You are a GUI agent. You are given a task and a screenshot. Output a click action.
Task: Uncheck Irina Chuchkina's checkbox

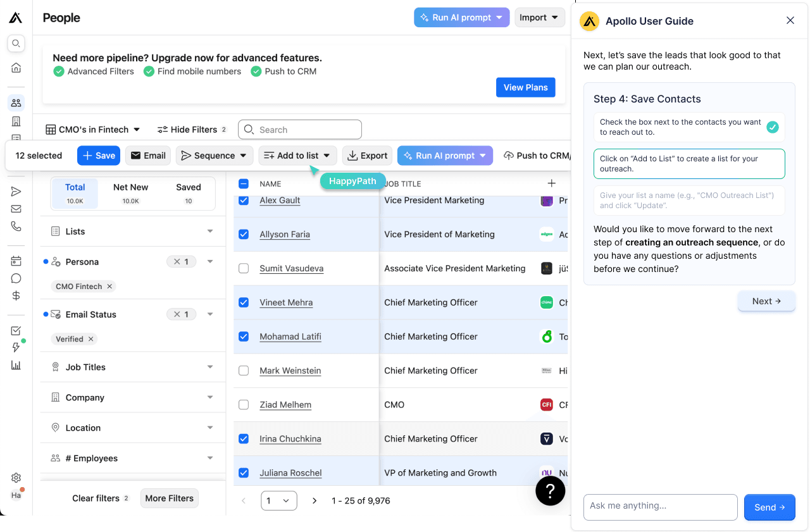point(244,439)
